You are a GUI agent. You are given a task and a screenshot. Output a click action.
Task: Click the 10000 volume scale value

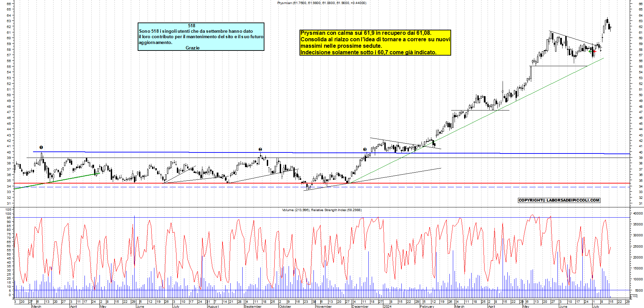pos(638,279)
